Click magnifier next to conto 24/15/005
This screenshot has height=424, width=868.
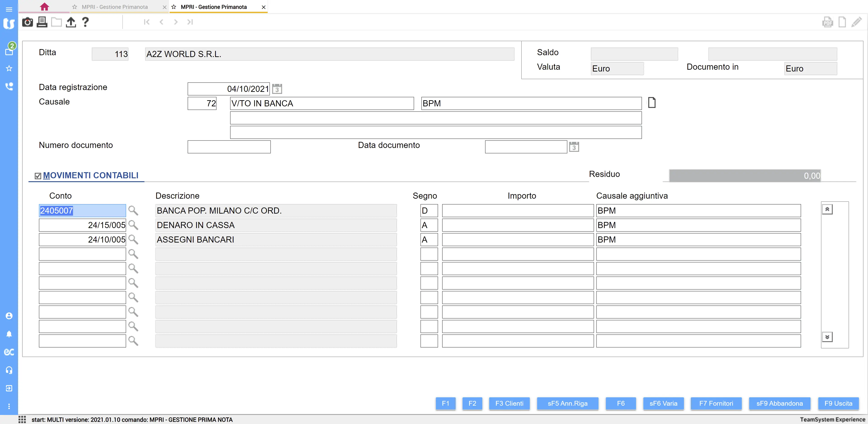pos(133,225)
